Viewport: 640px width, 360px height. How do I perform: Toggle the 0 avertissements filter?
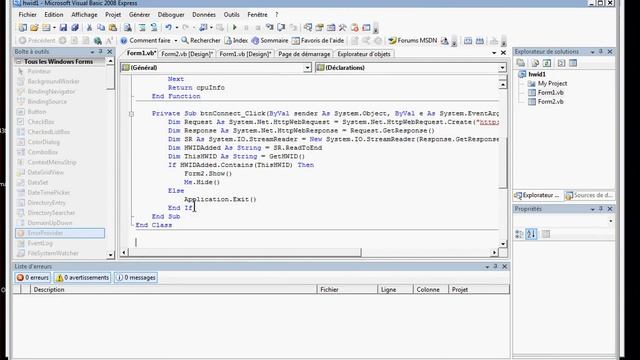82,278
